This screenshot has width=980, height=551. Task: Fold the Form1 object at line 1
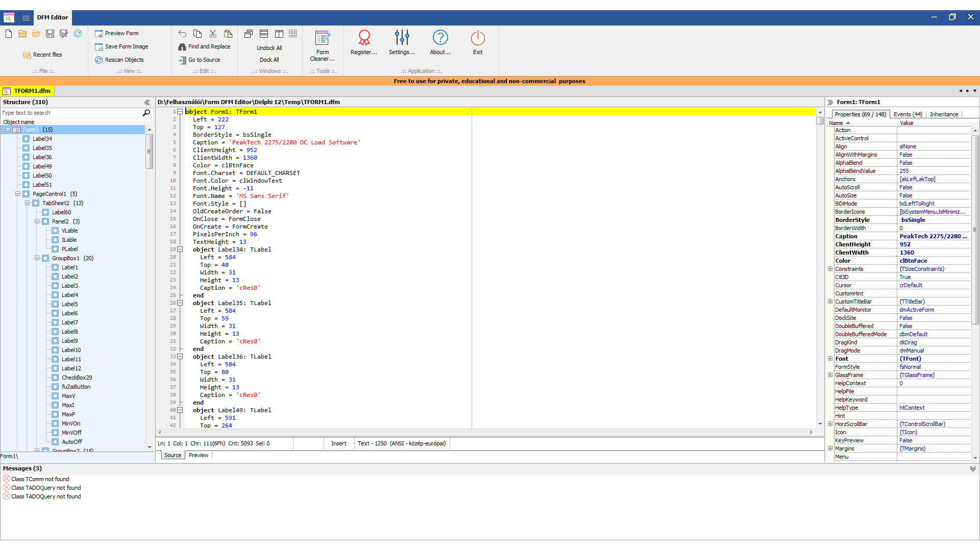click(x=180, y=112)
